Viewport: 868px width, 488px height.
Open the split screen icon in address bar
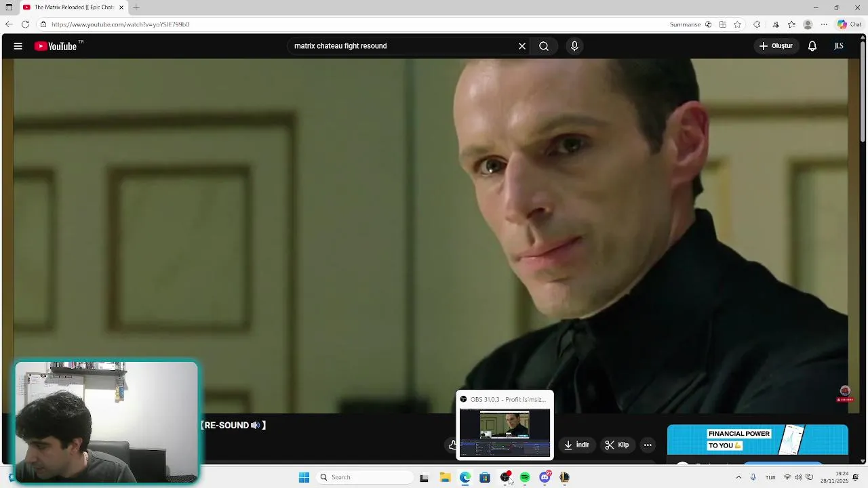pyautogui.click(x=723, y=24)
